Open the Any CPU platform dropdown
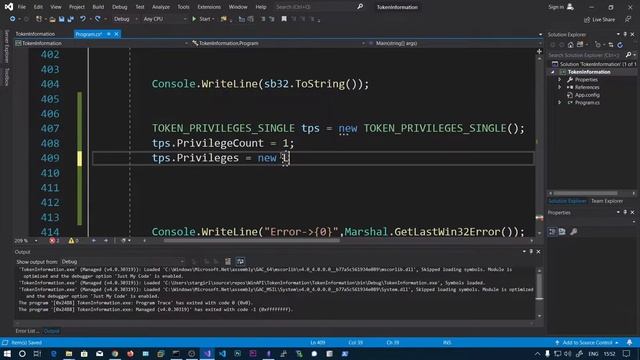Viewport: 640px width, 360px height. point(164,19)
